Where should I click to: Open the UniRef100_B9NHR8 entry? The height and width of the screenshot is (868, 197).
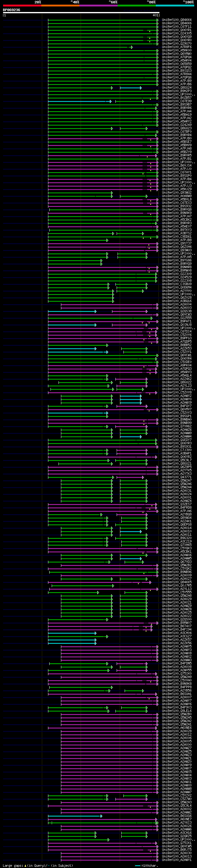pos(177,267)
